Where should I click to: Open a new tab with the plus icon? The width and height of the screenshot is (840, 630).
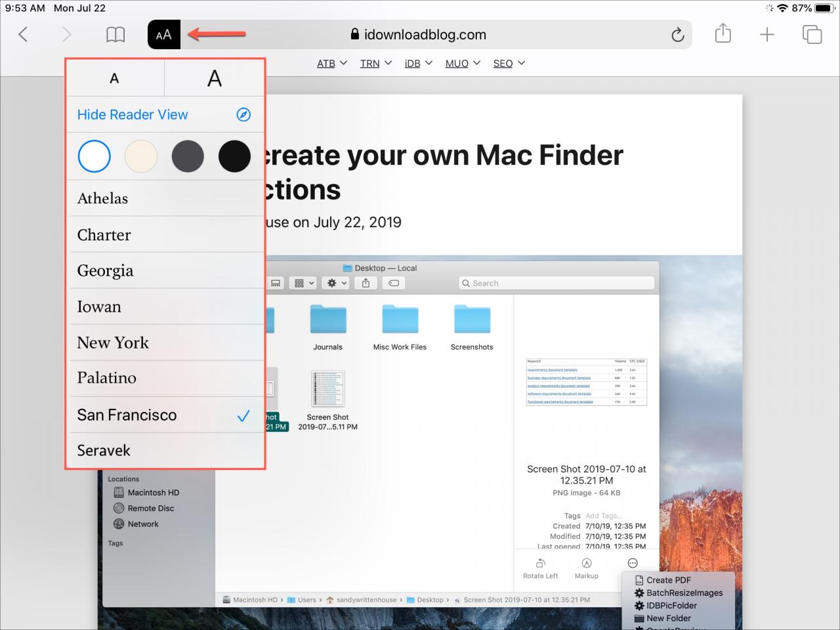[766, 34]
